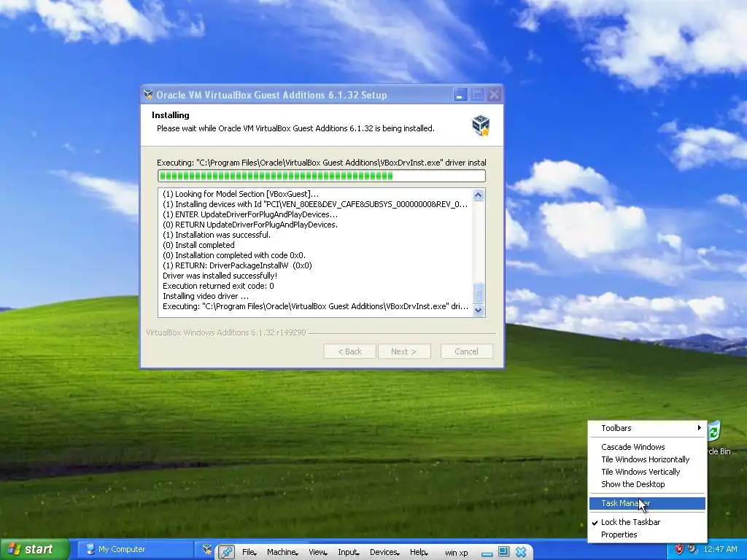Screen dimensions: 747x560
Task: Toggle Lock the Taskbar option
Action: [x=647, y=522]
